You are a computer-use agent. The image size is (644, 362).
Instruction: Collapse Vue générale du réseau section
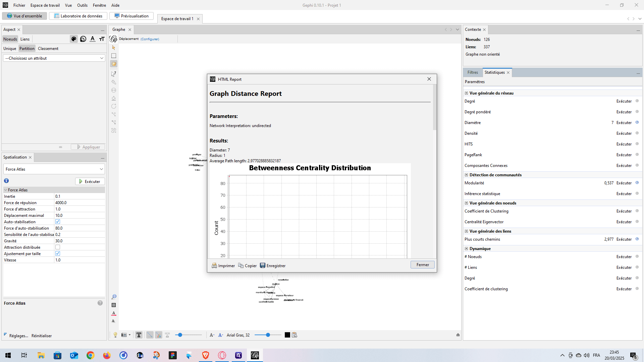coord(466,93)
